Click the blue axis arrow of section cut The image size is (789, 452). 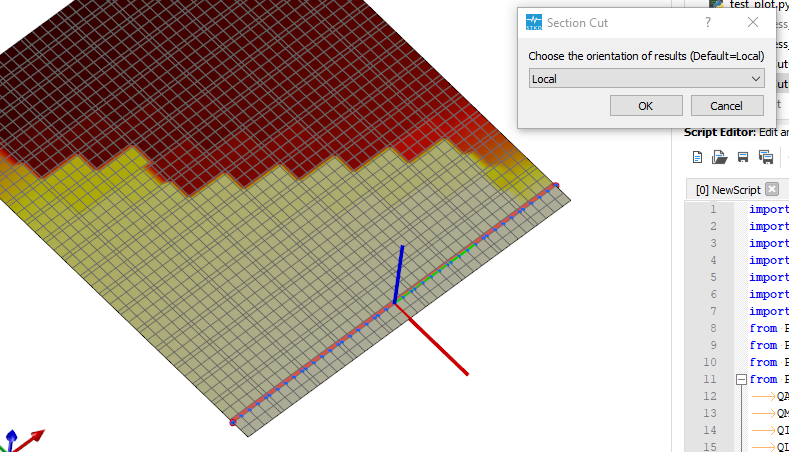(399, 274)
